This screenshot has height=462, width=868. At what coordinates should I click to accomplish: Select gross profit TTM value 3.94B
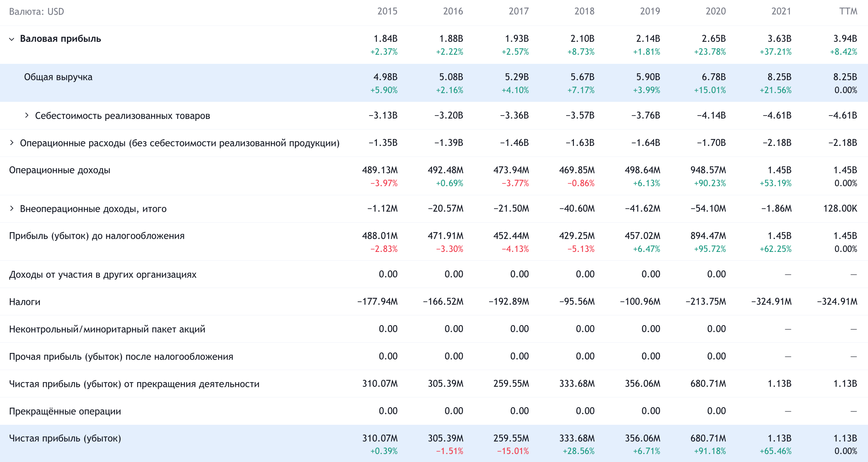pyautogui.click(x=845, y=39)
